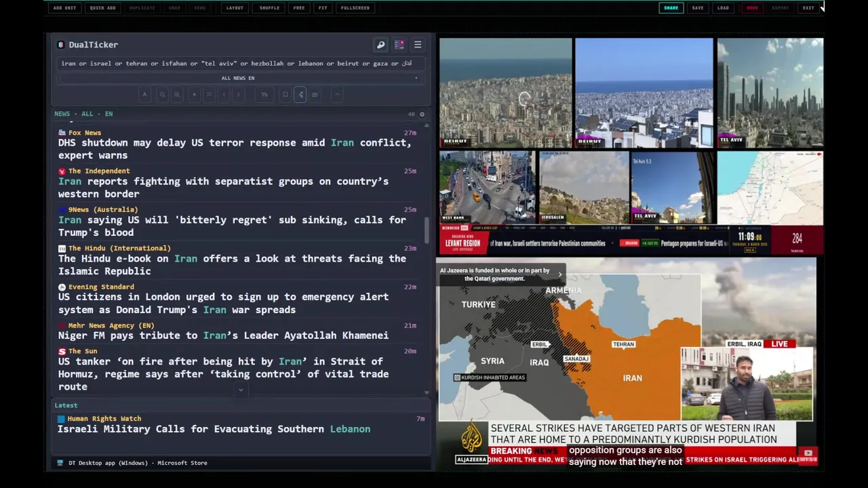Click the news list vertical scrollbar
868x488 pixels.
pos(427,230)
